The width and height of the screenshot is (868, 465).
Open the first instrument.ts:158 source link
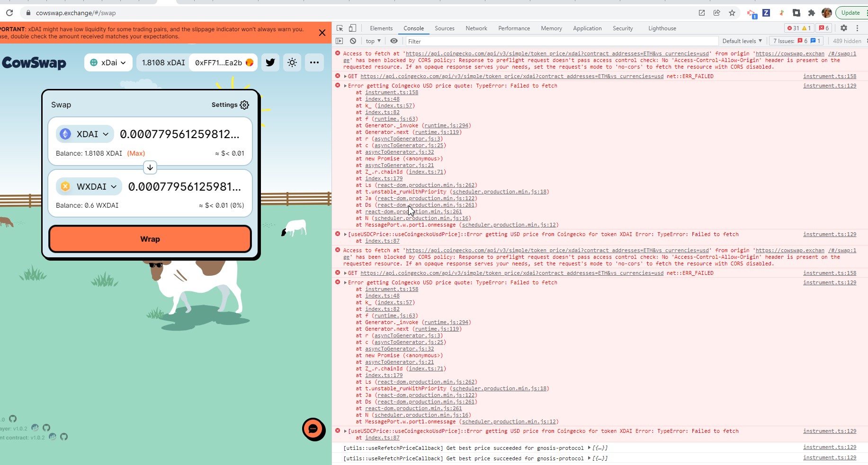coord(830,76)
